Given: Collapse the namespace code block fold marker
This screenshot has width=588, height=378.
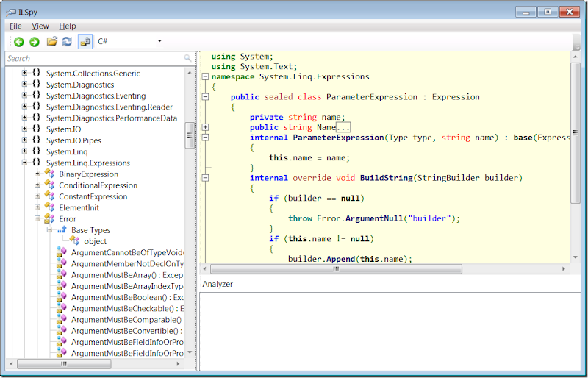Looking at the screenshot, I should 205,76.
